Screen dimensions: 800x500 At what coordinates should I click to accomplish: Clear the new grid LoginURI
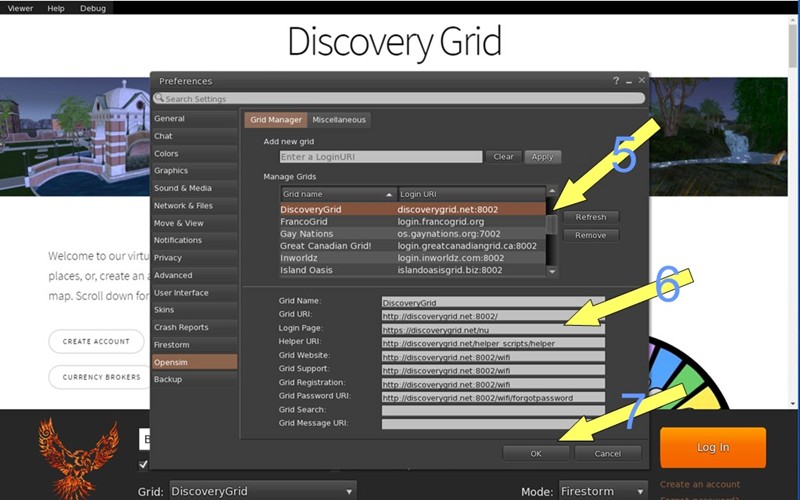click(504, 157)
